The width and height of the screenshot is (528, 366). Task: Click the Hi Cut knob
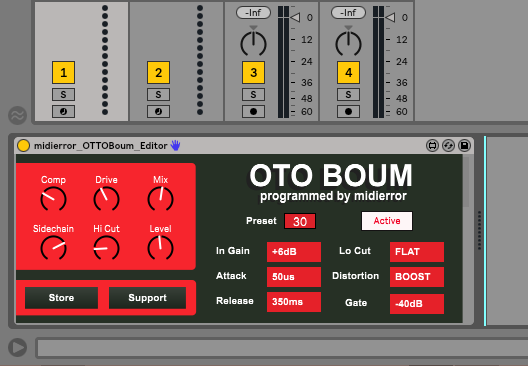point(106,248)
